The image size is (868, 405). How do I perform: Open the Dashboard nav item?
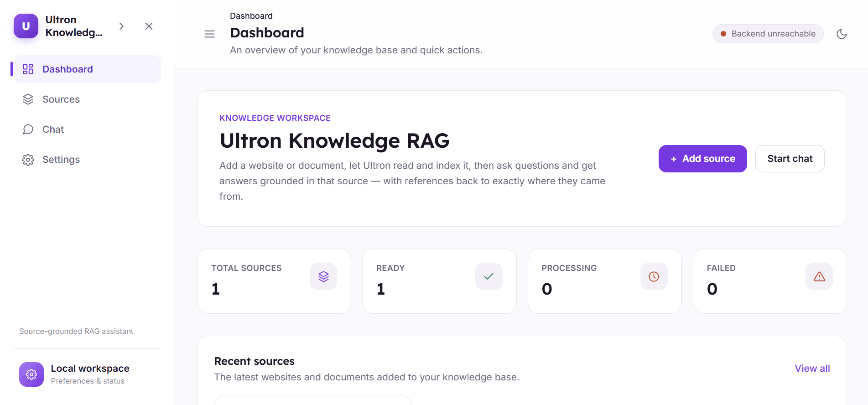[x=87, y=69]
